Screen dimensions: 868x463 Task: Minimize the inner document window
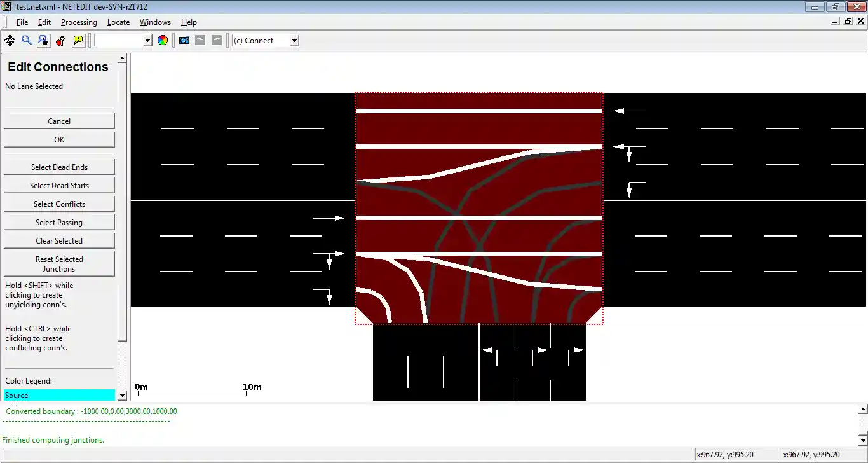836,21
